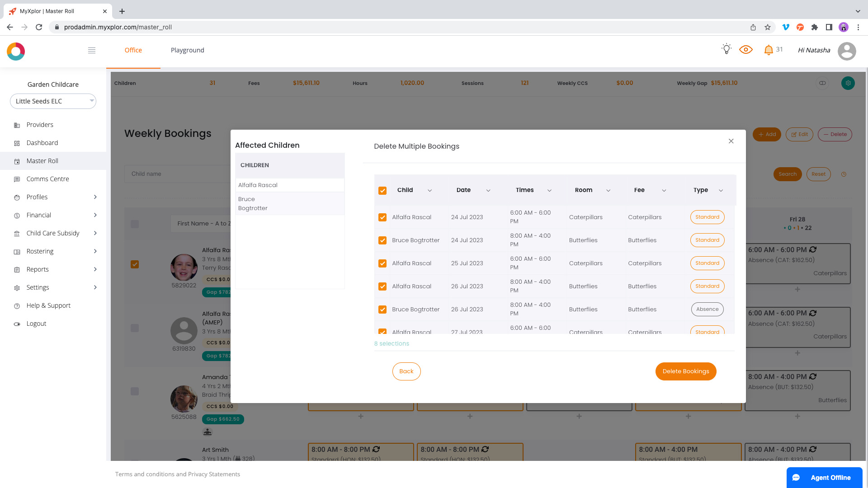Click the orange eye icon in header
The width and height of the screenshot is (868, 488).
pyautogui.click(x=745, y=50)
